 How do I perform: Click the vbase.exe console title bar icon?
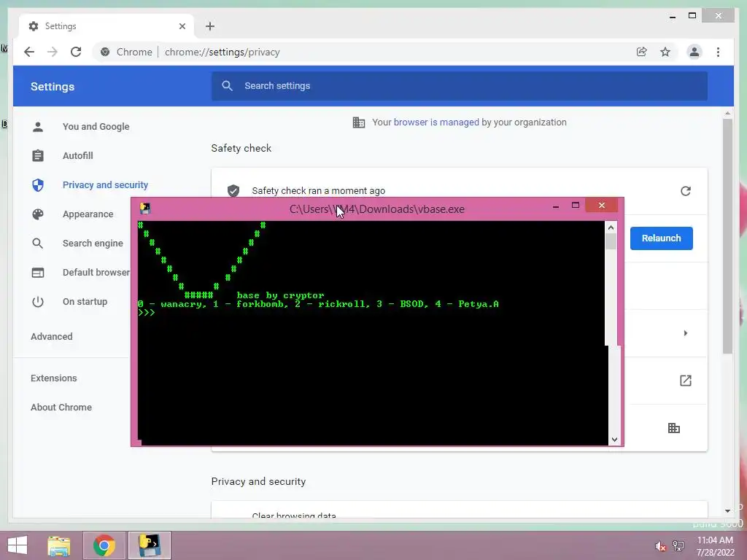(x=145, y=209)
